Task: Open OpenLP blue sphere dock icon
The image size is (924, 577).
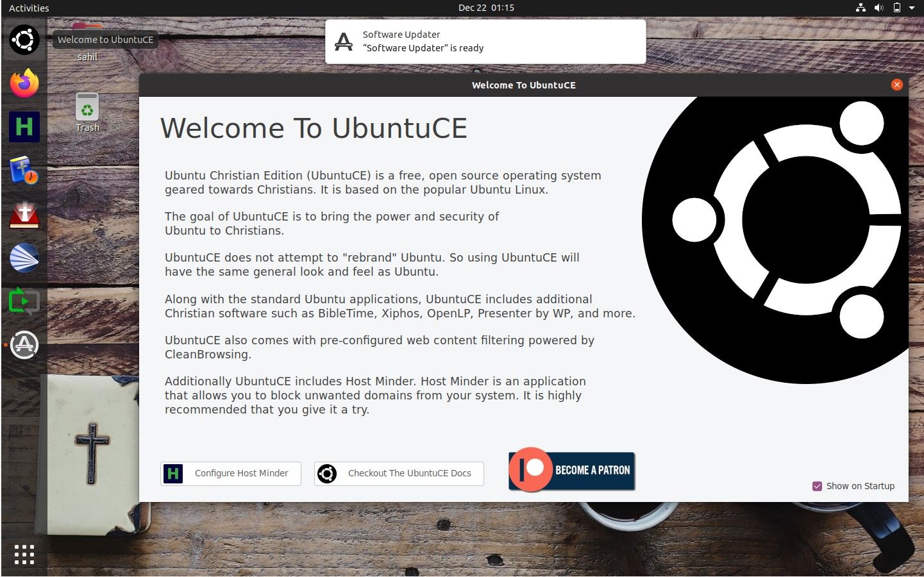Action: coord(24,258)
